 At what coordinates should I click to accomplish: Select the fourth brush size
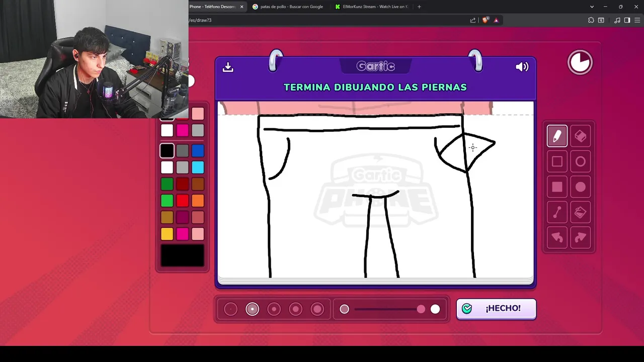(x=295, y=309)
